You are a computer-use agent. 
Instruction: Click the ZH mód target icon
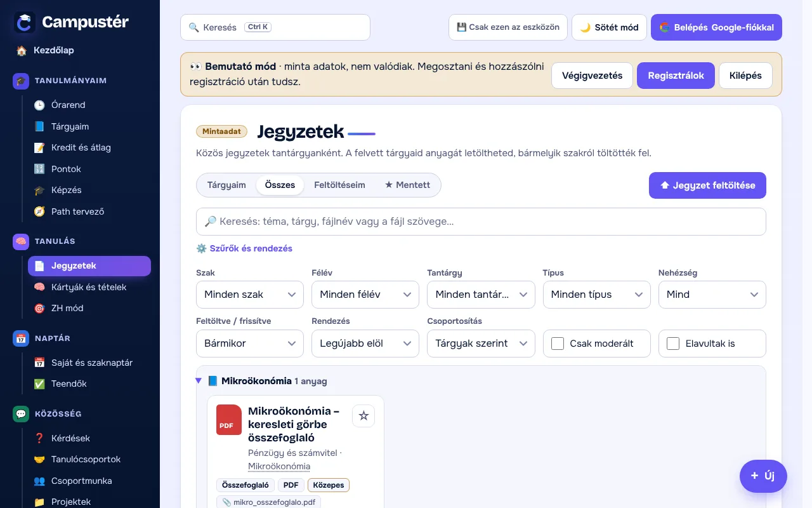(39, 308)
